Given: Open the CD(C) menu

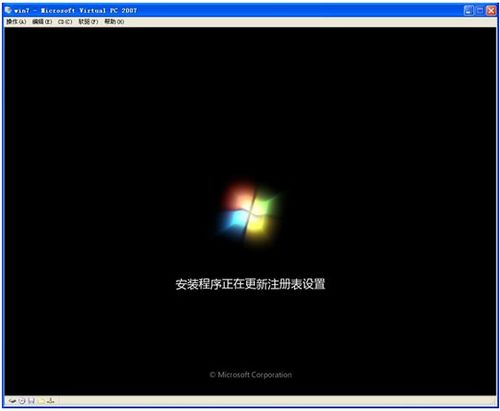Looking at the screenshot, I should [x=65, y=22].
